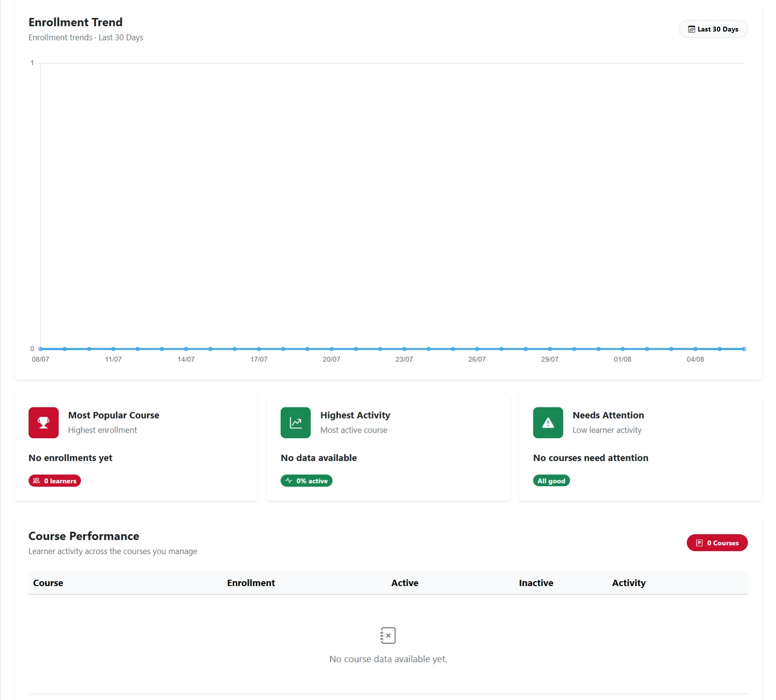The width and height of the screenshot is (776, 700).
Task: Click the green trending chart icon
Action: coord(295,423)
